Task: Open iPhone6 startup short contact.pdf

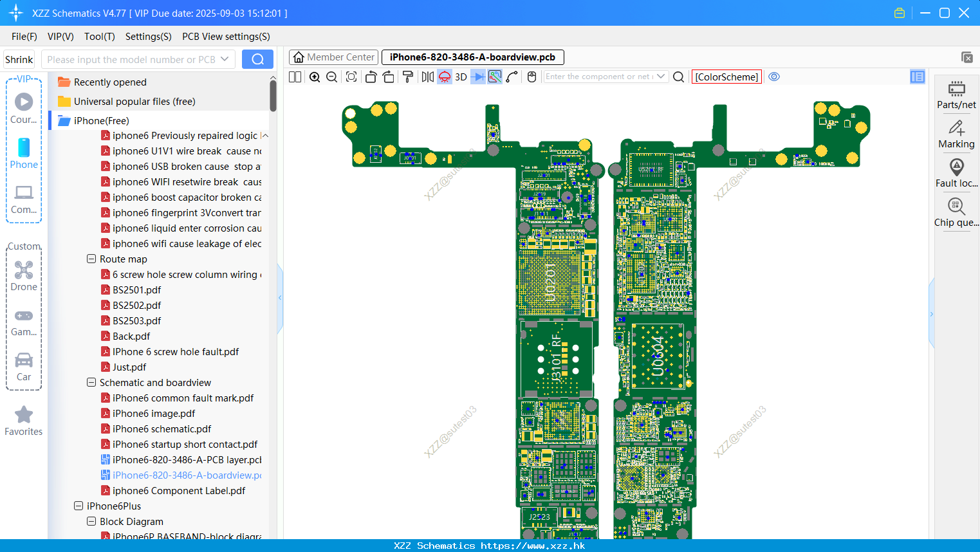Action: point(179,444)
